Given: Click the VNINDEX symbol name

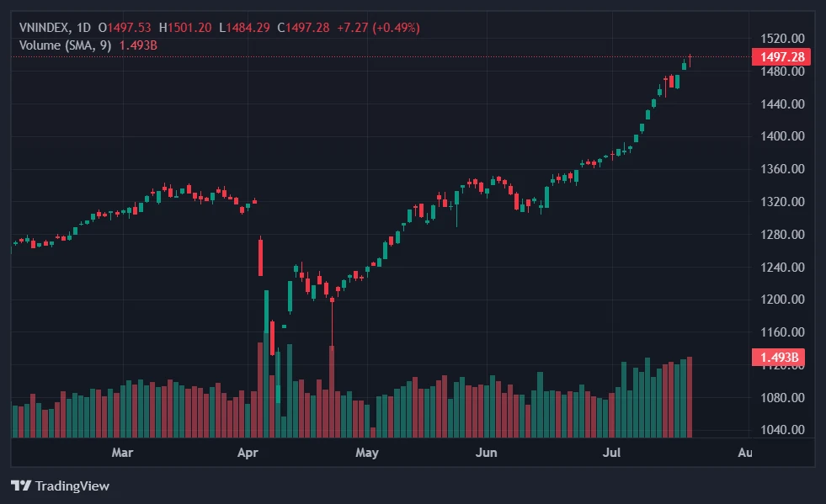Looking at the screenshot, I should 45,28.
